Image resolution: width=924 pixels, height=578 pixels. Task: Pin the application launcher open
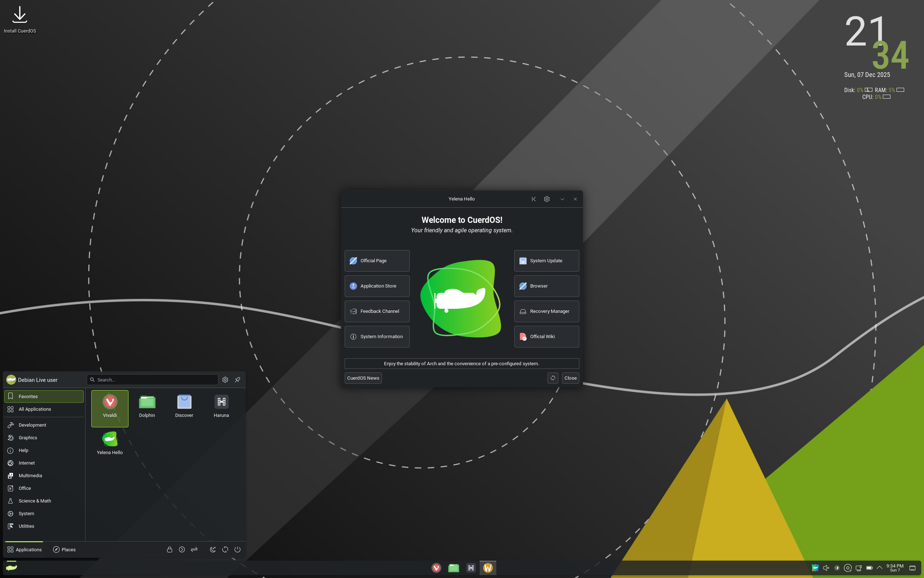237,380
